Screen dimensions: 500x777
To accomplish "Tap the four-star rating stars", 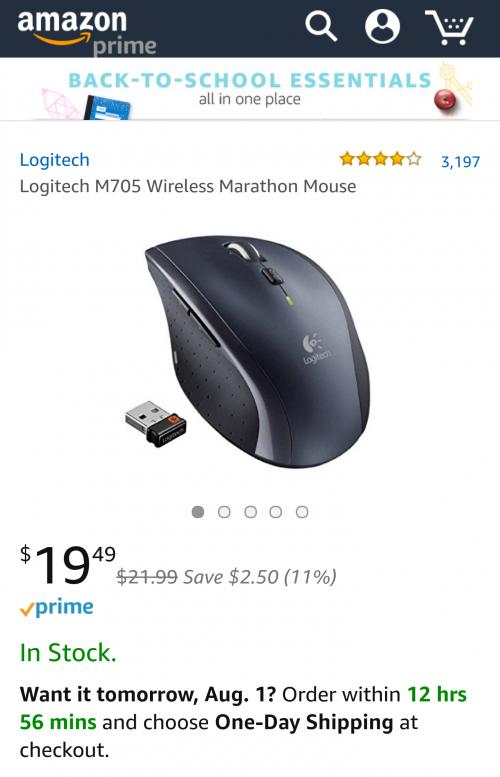I will tap(380, 160).
